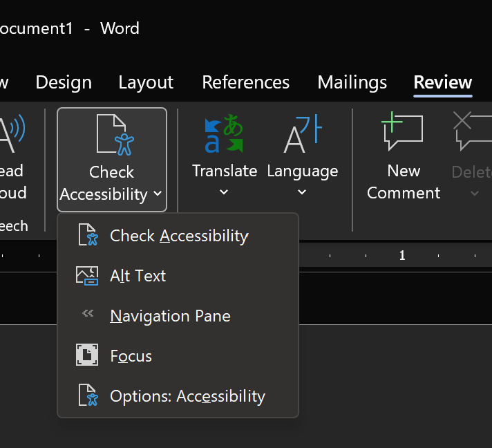
Task: Expand the Check Accessibility dropdown arrow
Action: 158,194
